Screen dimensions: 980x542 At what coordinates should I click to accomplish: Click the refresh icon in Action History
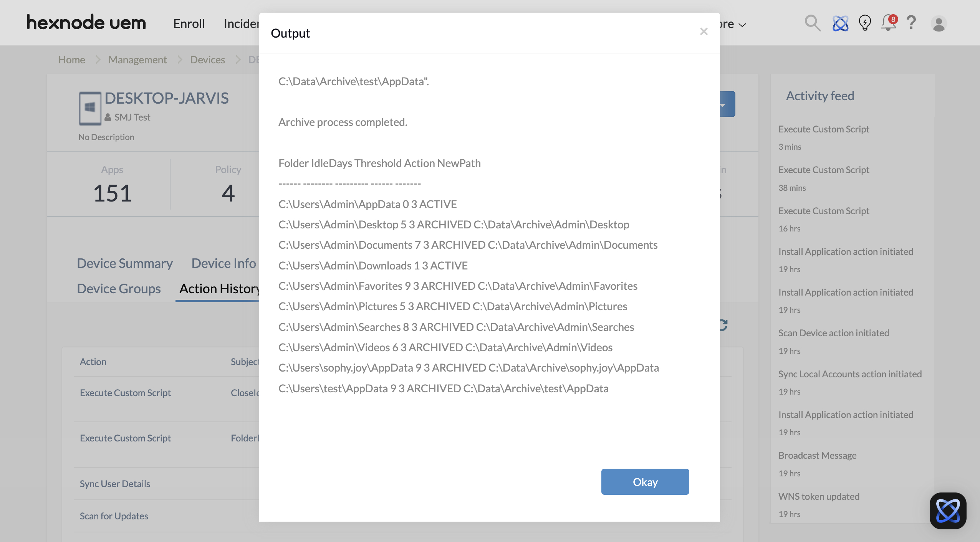click(x=724, y=325)
